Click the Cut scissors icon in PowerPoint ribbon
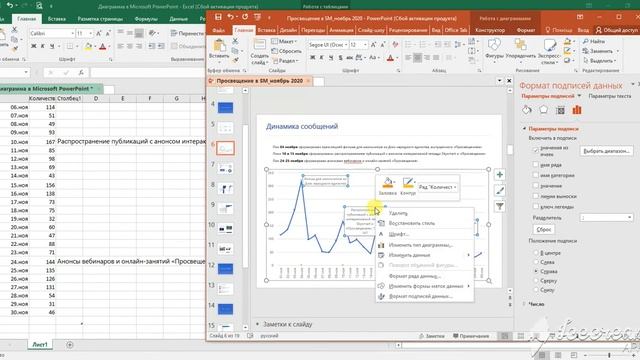 tap(235, 41)
